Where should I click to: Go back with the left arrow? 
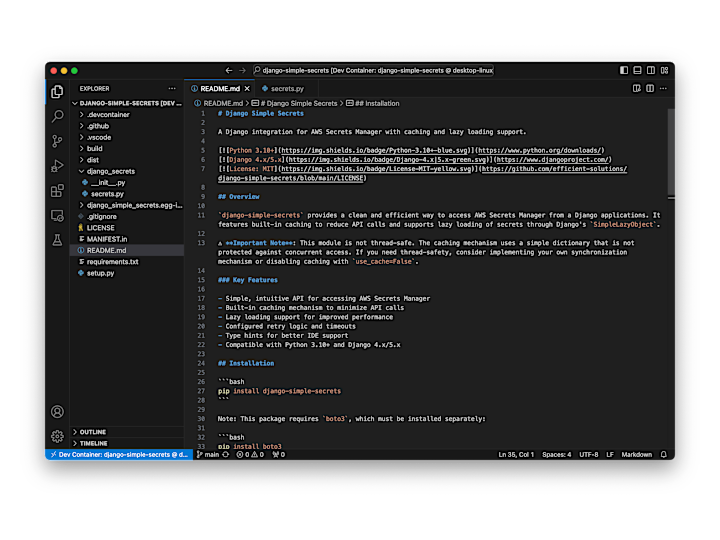229,70
